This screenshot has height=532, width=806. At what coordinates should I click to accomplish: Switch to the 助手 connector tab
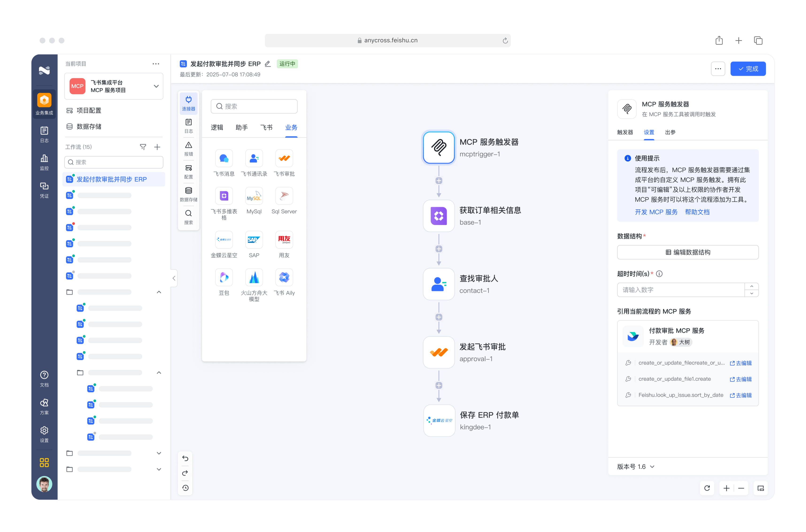[241, 128]
